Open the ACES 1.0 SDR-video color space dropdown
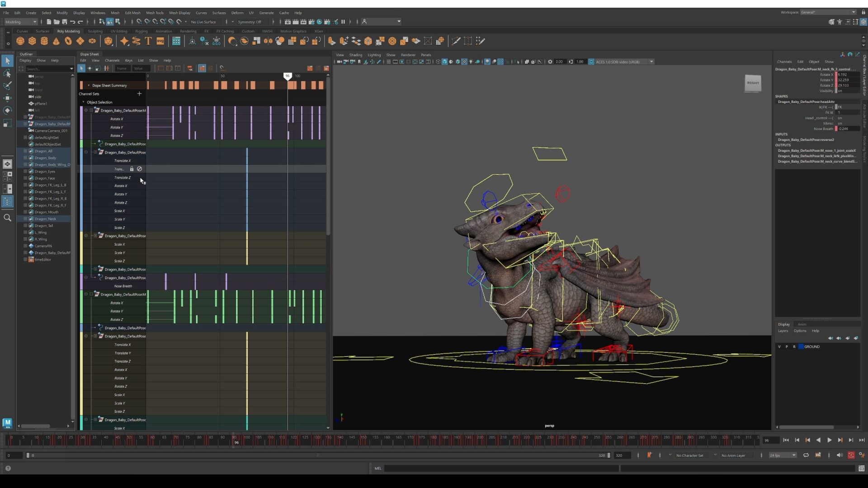The height and width of the screenshot is (488, 868). pos(651,61)
